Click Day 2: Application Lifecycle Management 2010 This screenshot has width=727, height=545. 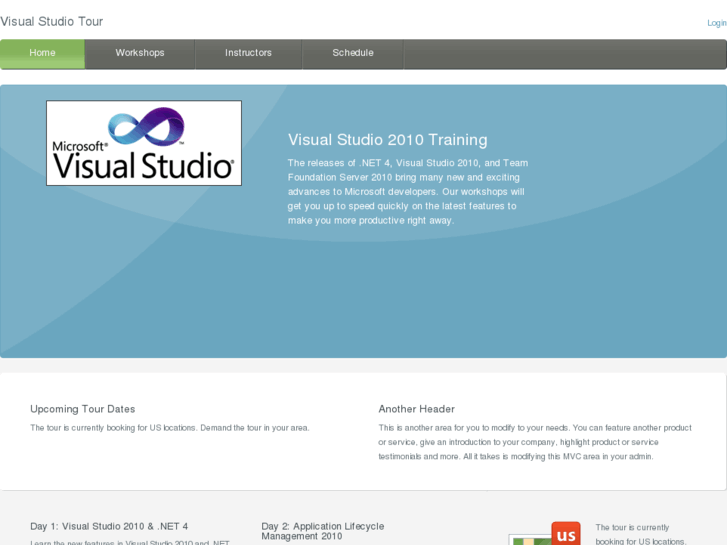pyautogui.click(x=323, y=532)
